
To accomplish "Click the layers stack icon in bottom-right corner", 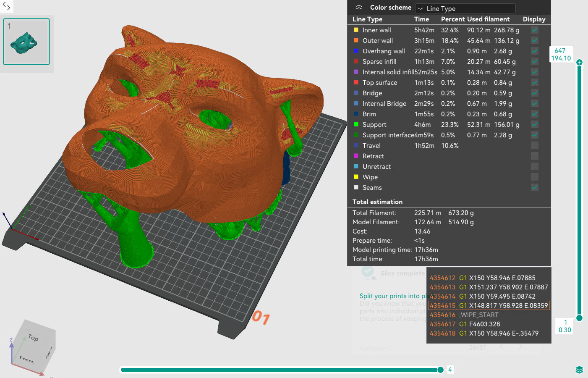I will click(579, 370).
